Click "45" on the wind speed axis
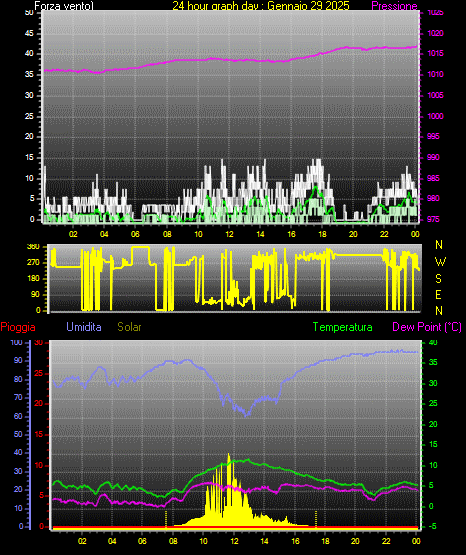Viewport: 466px width, 555px height. point(29,33)
